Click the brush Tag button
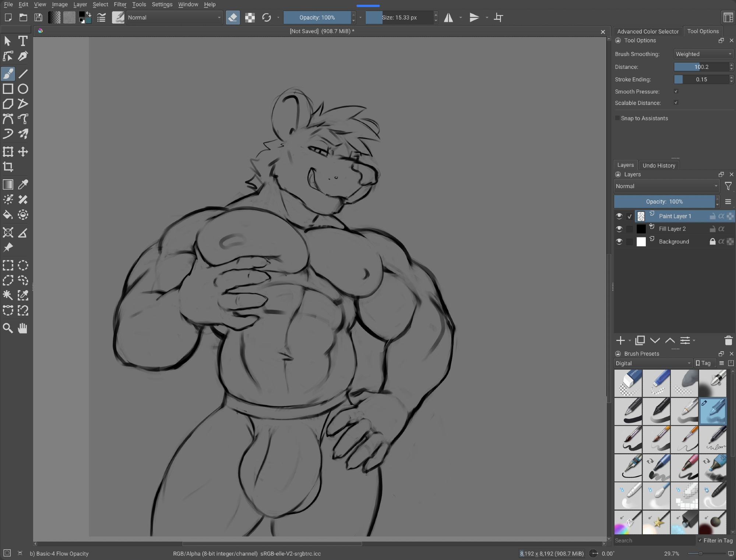The image size is (736, 560). coord(703,363)
